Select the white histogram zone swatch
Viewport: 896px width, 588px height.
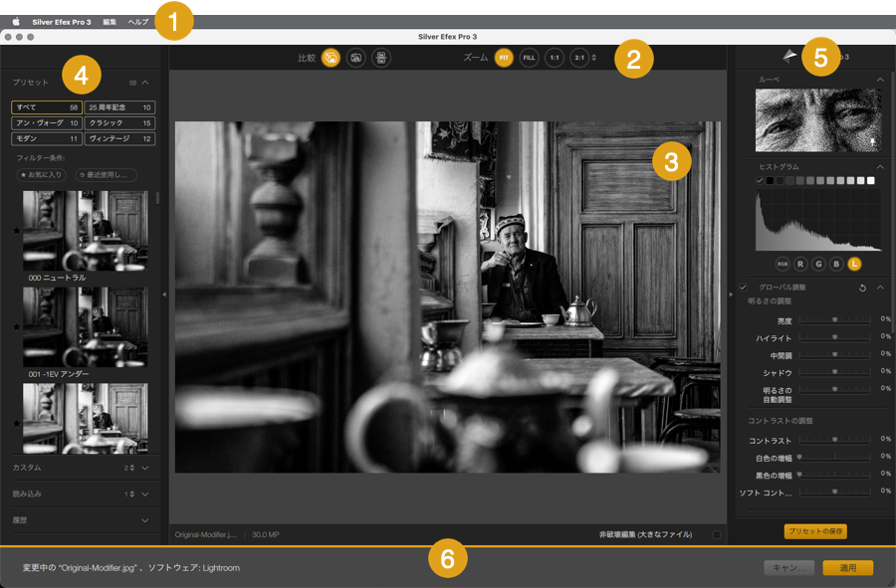tap(871, 180)
